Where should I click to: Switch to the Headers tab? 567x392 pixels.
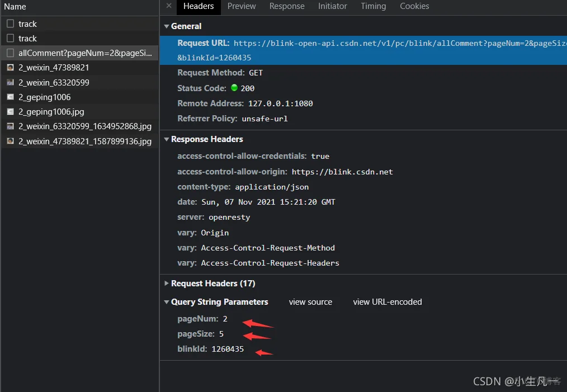pos(199,6)
